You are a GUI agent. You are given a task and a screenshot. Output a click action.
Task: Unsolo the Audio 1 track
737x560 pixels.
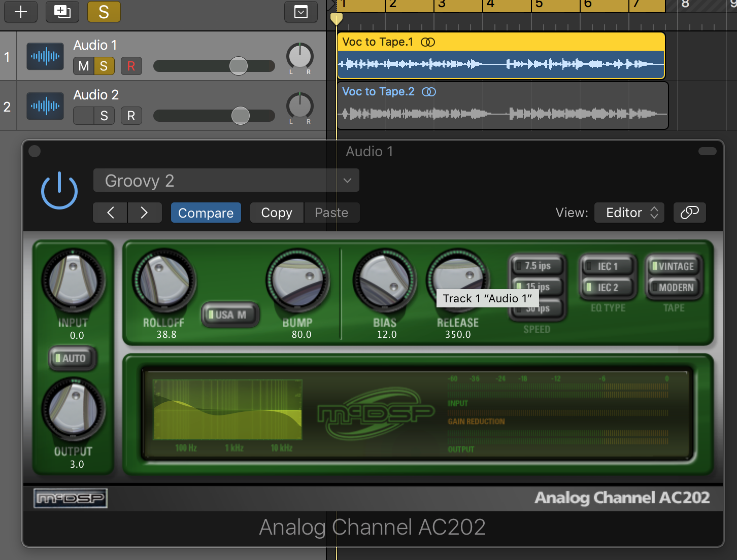coord(104,66)
